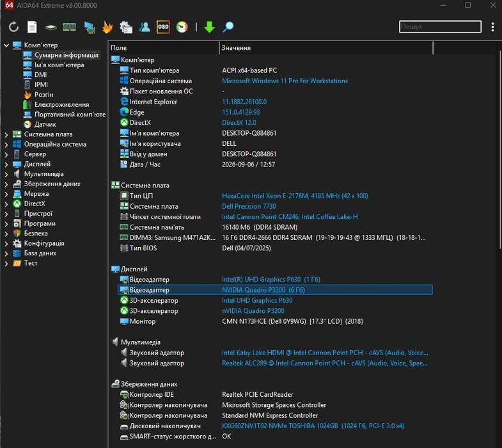Click the computer monitor diagnostics toolbar icon
Image resolution: width=502 pixels, height=448 pixels.
pyautogui.click(x=90, y=28)
